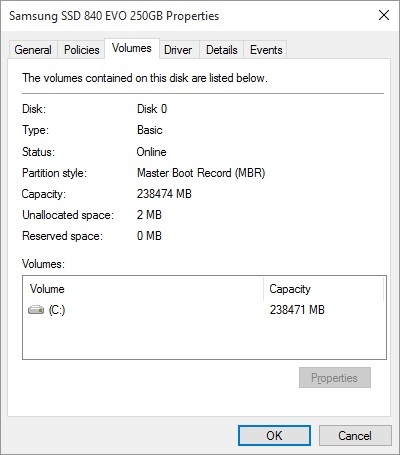Click the Master Boot Record (MBR) value
400x455 pixels.
coord(201,173)
